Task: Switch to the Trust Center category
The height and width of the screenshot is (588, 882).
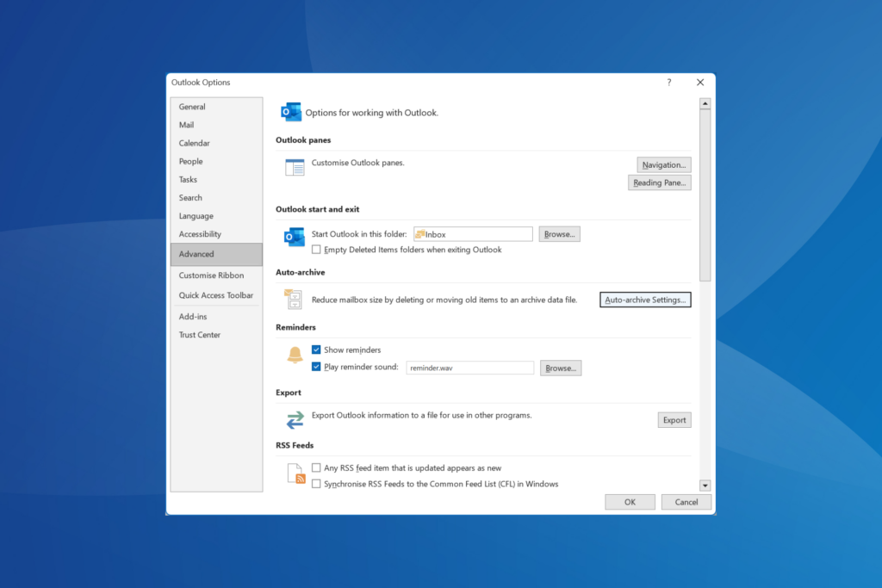Action: coord(200,335)
